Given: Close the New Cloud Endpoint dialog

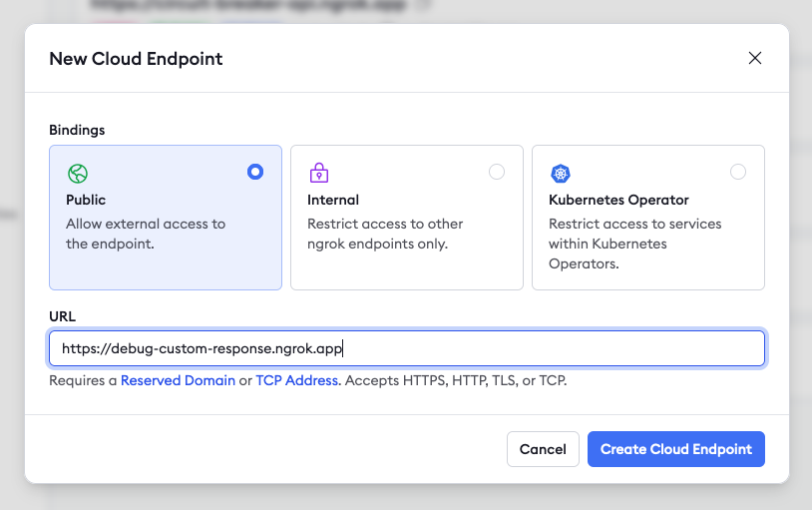Looking at the screenshot, I should pos(755,58).
